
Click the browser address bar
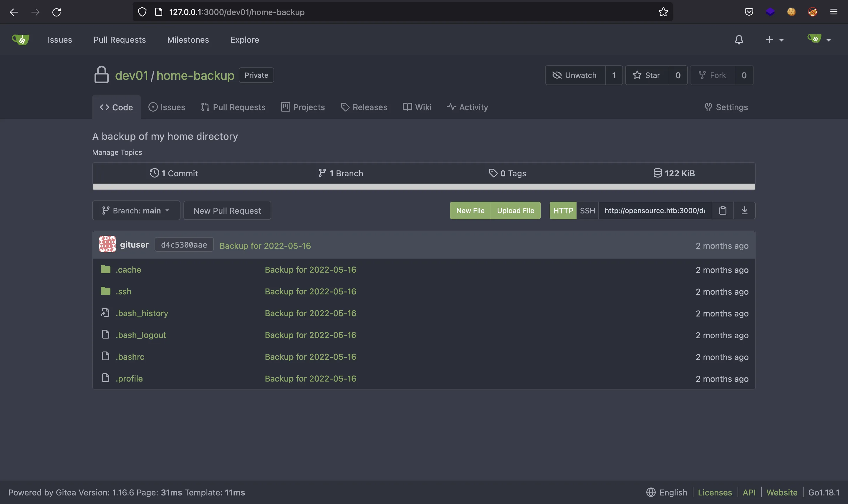(x=403, y=12)
